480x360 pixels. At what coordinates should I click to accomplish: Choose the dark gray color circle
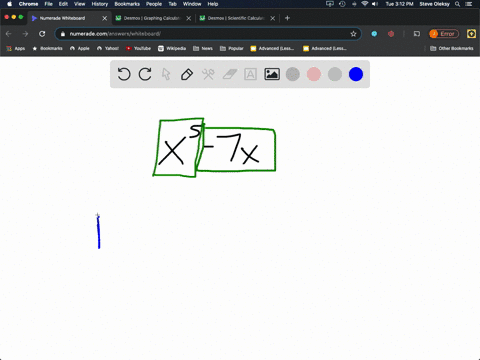pyautogui.click(x=293, y=74)
